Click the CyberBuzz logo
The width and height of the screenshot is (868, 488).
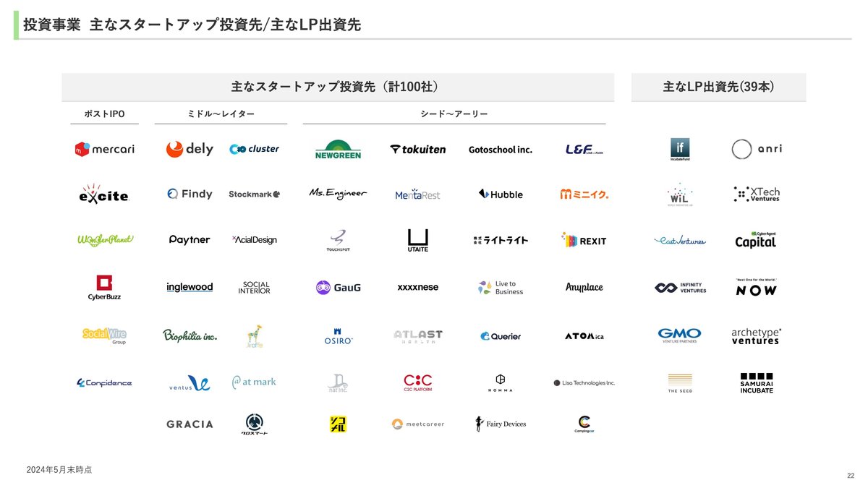(x=105, y=288)
